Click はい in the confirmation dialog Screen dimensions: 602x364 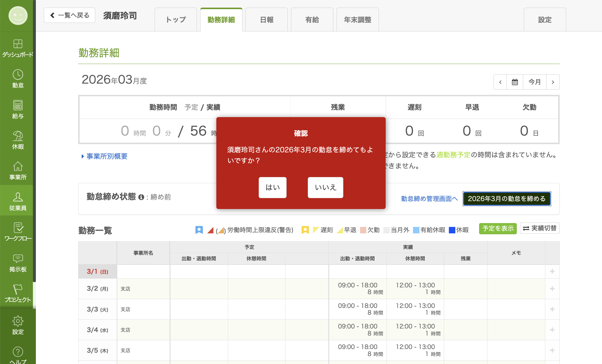point(272,188)
